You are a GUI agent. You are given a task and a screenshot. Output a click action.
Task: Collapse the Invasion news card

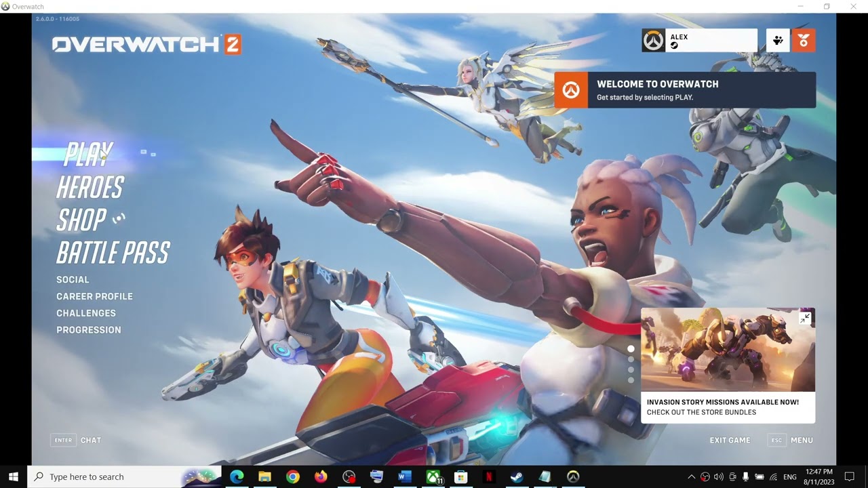805,318
